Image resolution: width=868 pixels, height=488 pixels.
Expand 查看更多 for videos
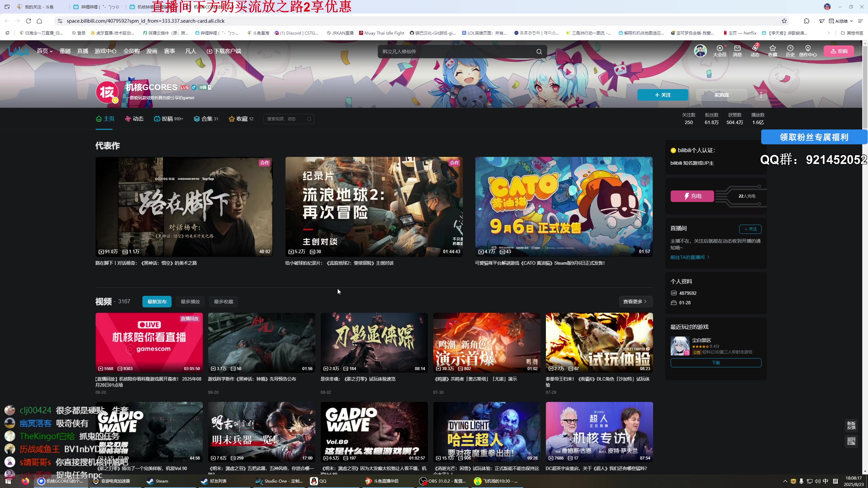635,302
